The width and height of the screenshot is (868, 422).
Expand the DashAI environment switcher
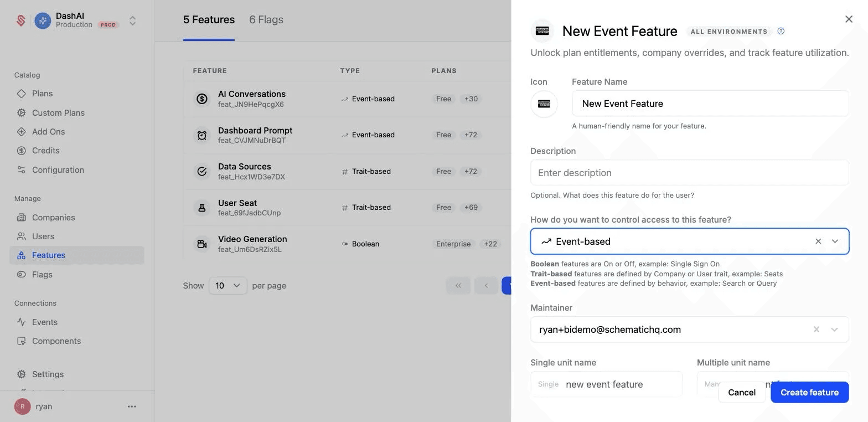pos(133,21)
